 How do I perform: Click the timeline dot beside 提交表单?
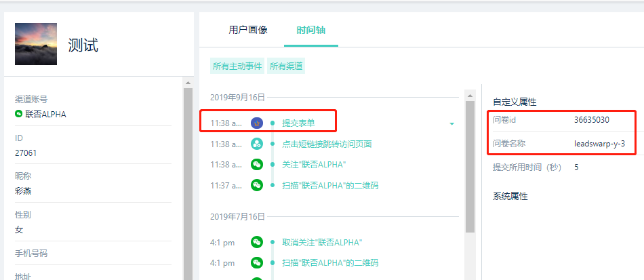pyautogui.click(x=273, y=123)
